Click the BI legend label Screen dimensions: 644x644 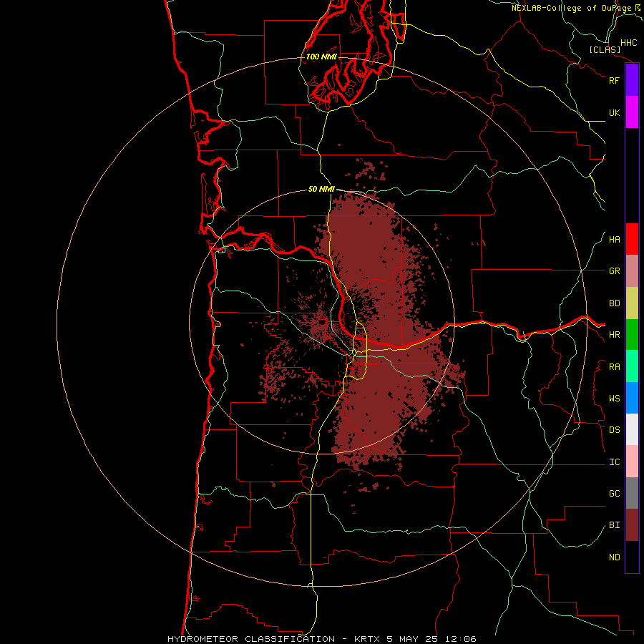point(615,525)
